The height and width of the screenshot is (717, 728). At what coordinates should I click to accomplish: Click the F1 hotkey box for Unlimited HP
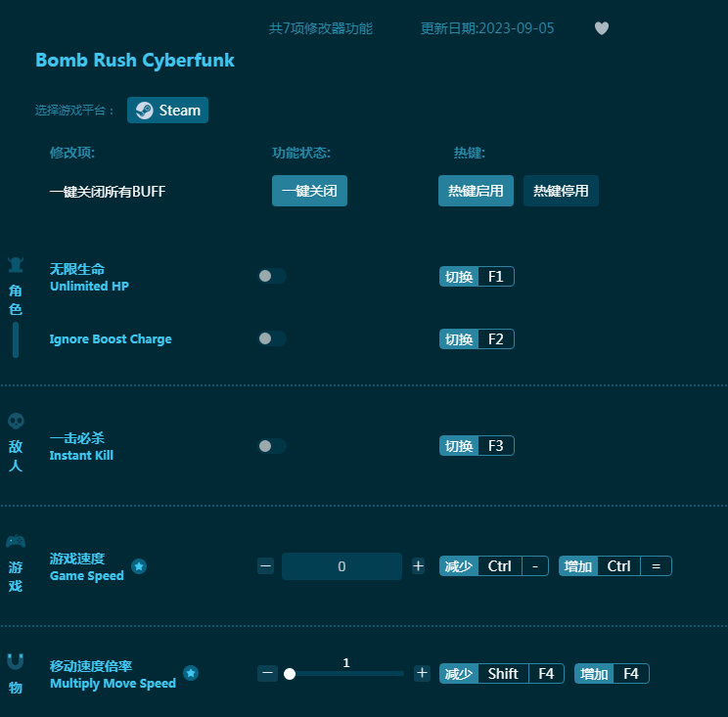pyautogui.click(x=495, y=277)
